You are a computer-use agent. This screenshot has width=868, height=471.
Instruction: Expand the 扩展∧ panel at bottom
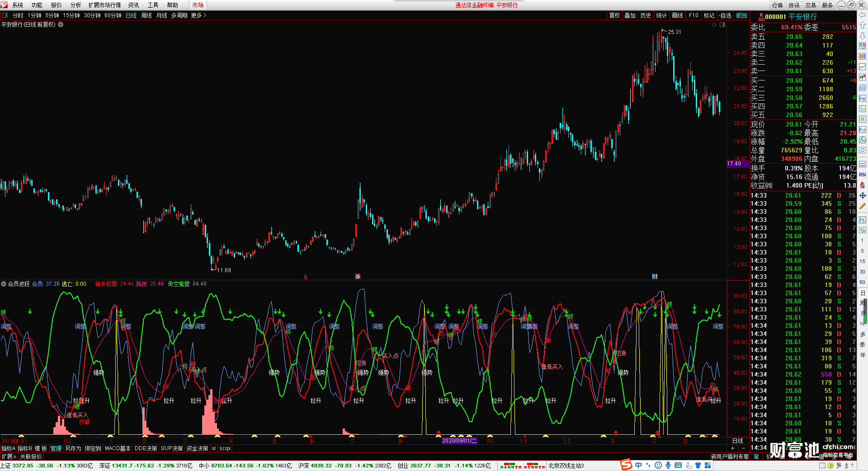tap(9, 457)
